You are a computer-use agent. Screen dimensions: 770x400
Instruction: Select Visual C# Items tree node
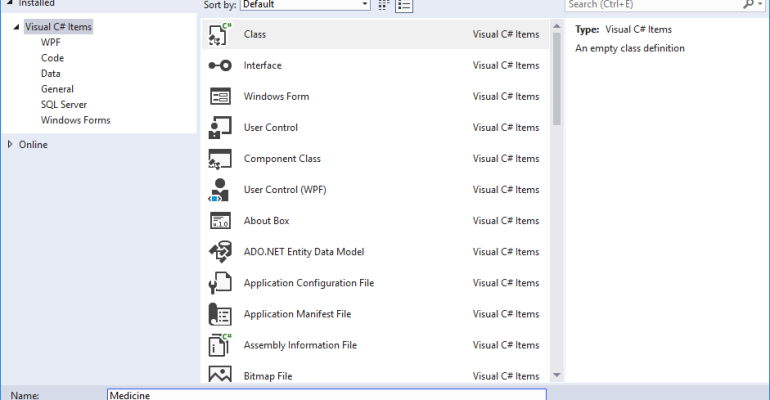(58, 27)
